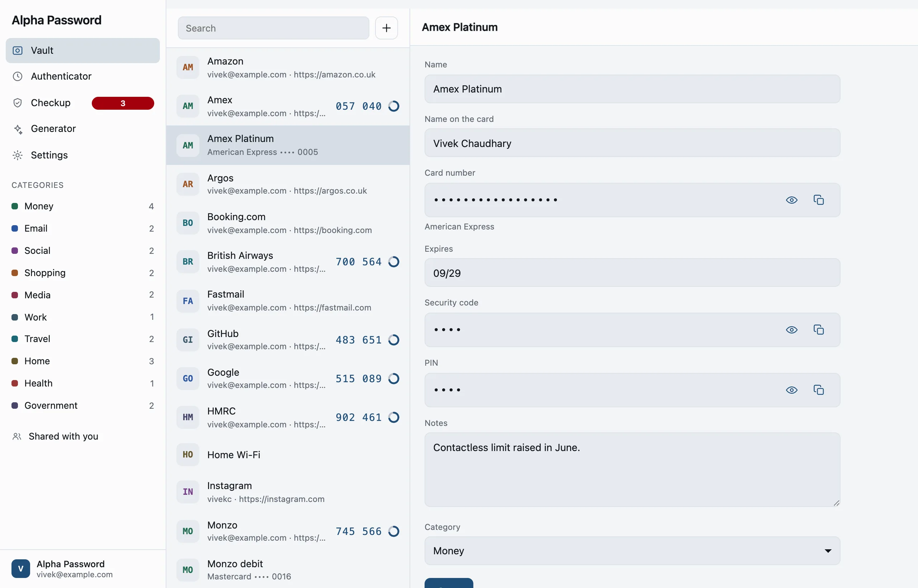
Task: Open Shared with you
Action: [x=82, y=436]
